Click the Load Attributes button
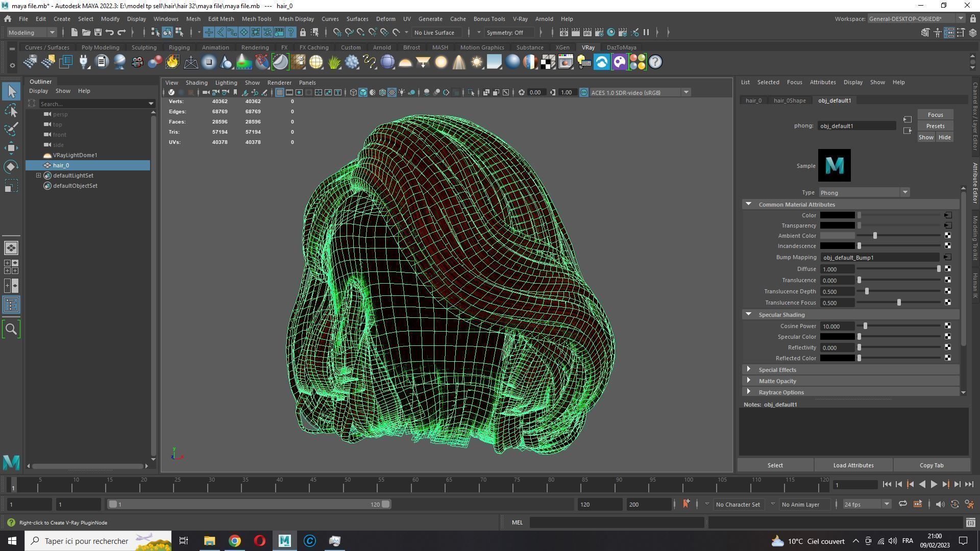The height and width of the screenshot is (551, 980). (x=853, y=465)
